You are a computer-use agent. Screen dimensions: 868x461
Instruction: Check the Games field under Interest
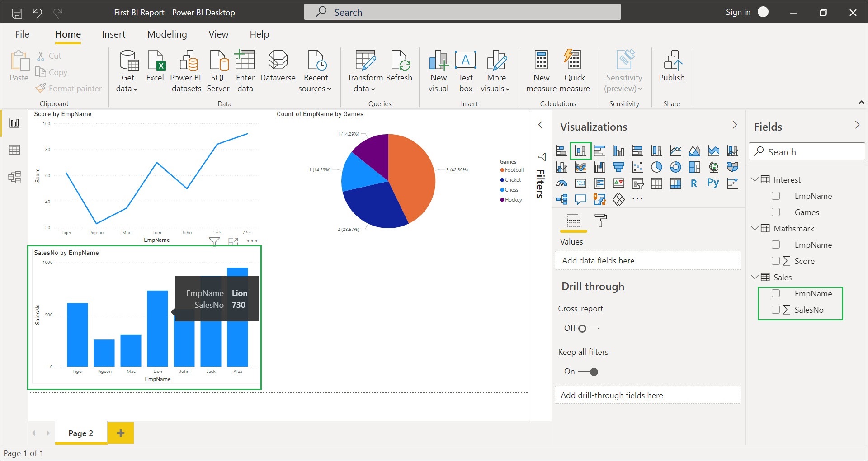pos(776,212)
